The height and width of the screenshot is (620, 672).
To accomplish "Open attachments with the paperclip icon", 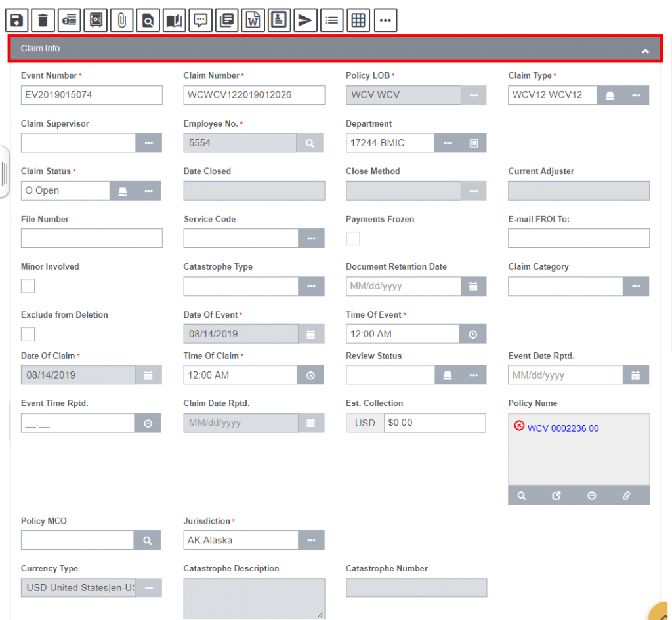I will click(x=122, y=20).
